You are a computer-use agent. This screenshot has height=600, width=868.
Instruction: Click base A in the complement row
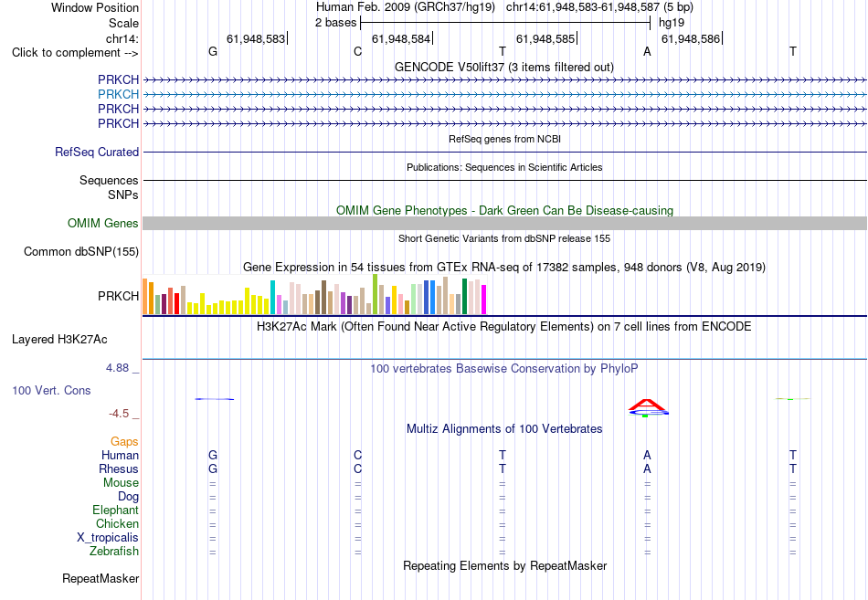(647, 51)
